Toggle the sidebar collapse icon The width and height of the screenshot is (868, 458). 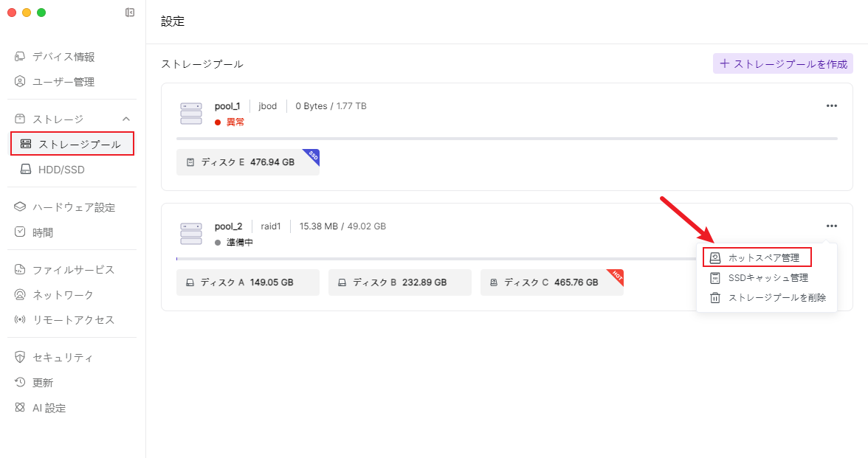click(x=130, y=13)
